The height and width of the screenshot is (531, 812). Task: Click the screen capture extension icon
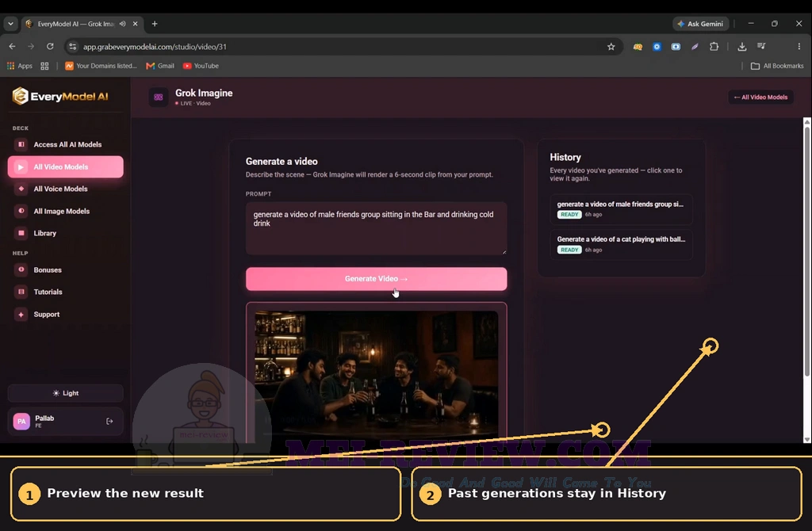676,47
